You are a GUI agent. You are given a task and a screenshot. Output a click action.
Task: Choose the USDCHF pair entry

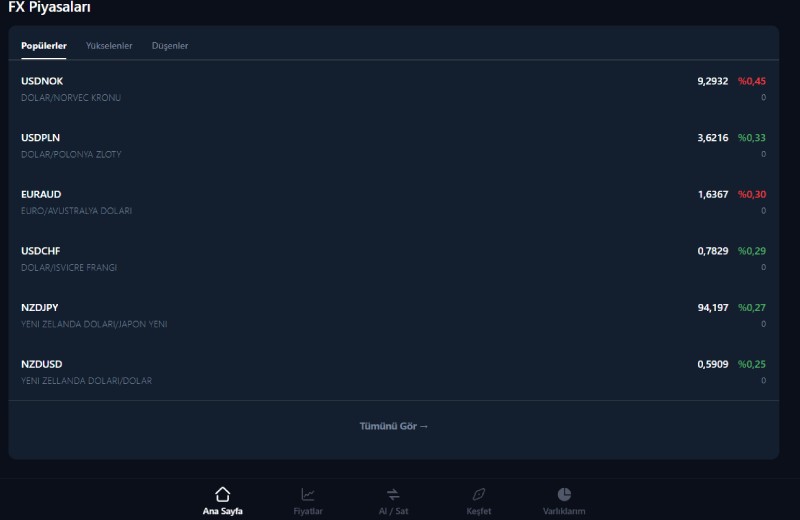click(41, 251)
